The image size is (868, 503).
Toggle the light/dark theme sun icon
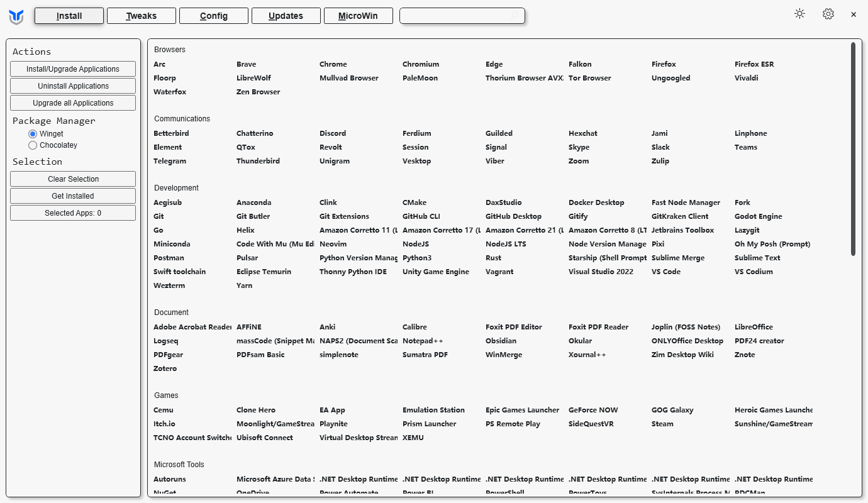click(x=799, y=14)
